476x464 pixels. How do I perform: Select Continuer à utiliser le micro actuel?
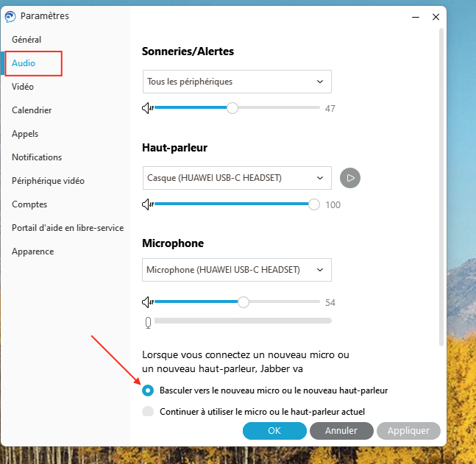point(149,412)
